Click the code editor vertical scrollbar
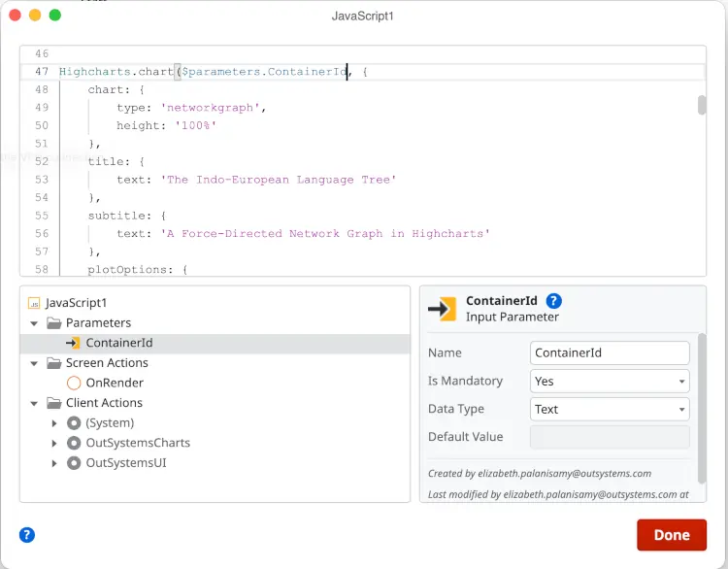The image size is (728, 569). point(702,105)
